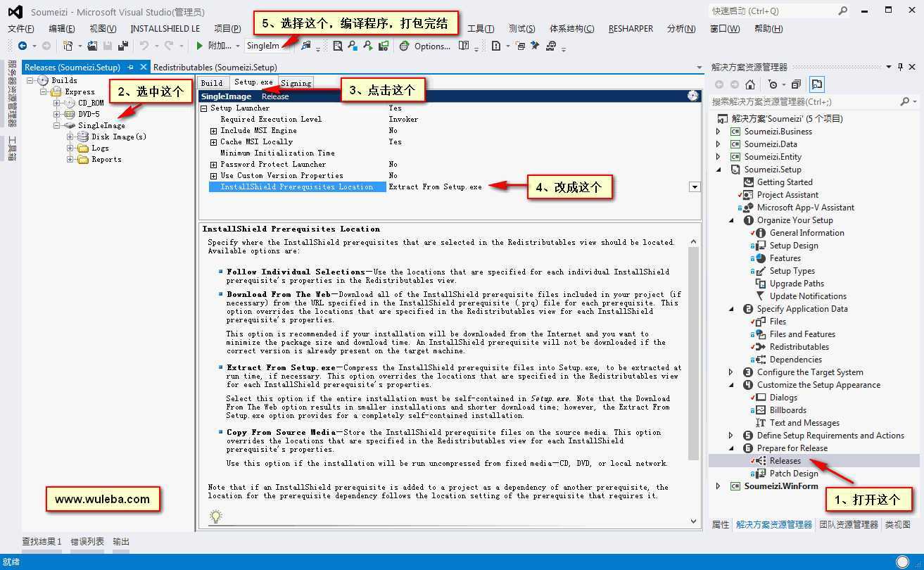Image resolution: width=924 pixels, height=570 pixels.
Task: Open the 输出 panel tab
Action: click(121, 542)
